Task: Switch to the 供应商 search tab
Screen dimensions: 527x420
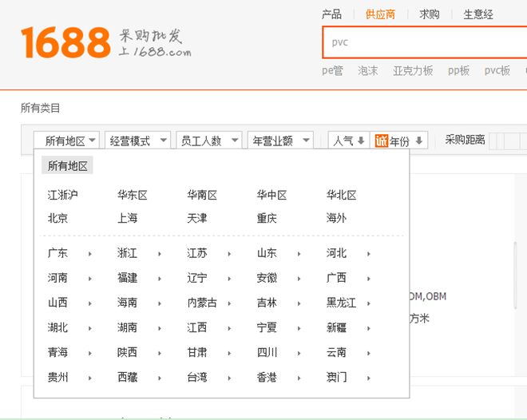Action: tap(380, 14)
